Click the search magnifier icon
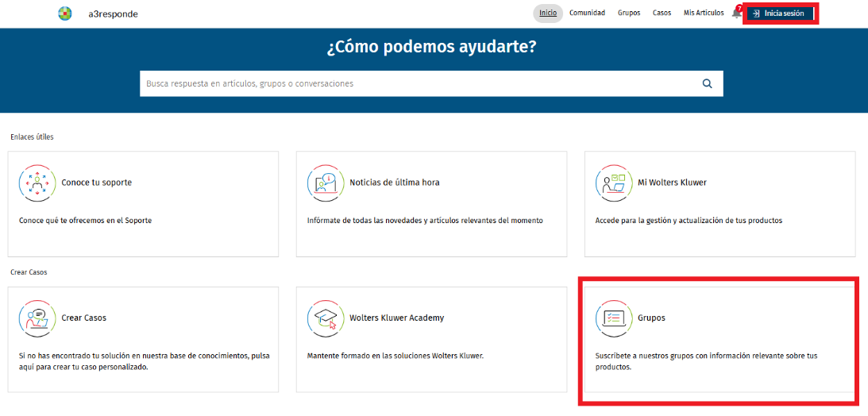 click(707, 84)
